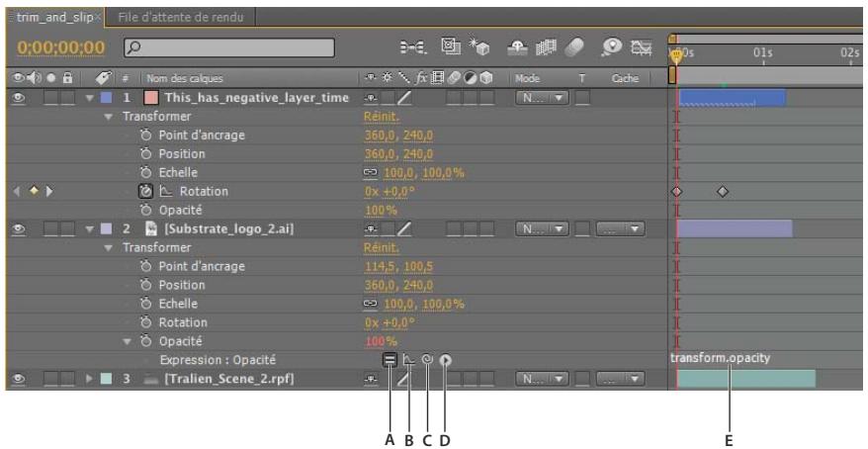Click the Point d'ancrage stopwatch of layer 2
The width and height of the screenshot is (868, 449).
point(145,266)
